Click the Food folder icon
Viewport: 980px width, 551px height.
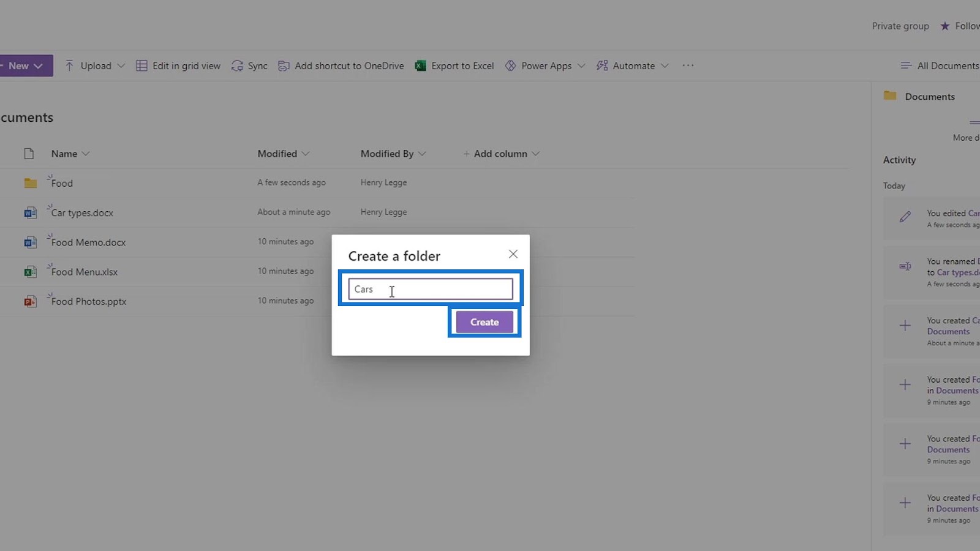click(31, 183)
